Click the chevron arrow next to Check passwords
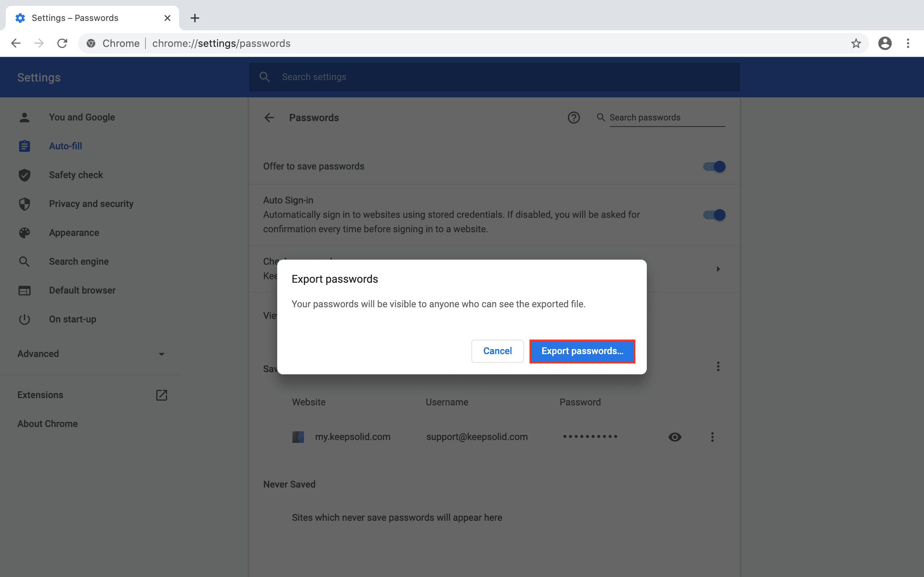924x577 pixels. click(x=718, y=269)
